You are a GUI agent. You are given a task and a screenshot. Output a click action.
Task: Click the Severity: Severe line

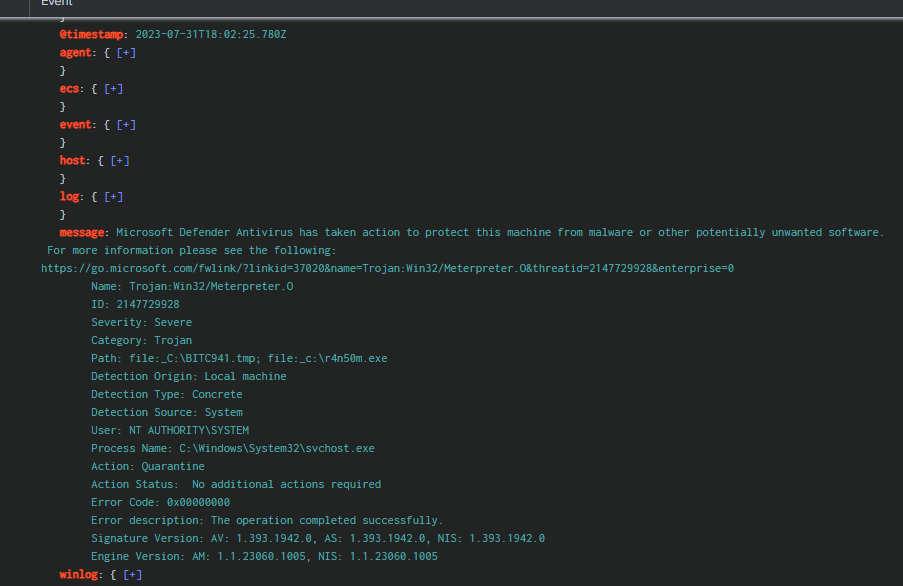141,323
